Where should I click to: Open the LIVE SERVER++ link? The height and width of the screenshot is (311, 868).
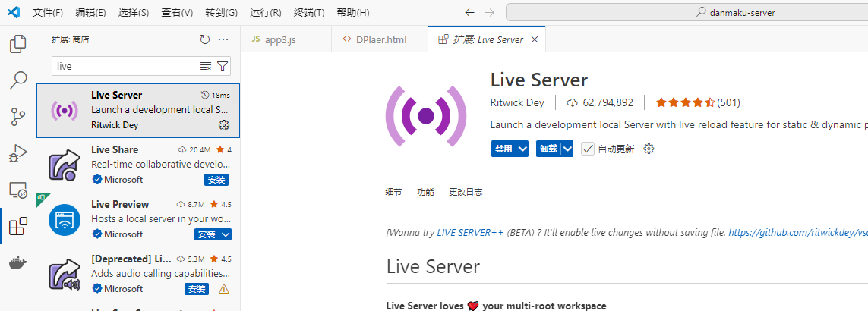pos(471,233)
